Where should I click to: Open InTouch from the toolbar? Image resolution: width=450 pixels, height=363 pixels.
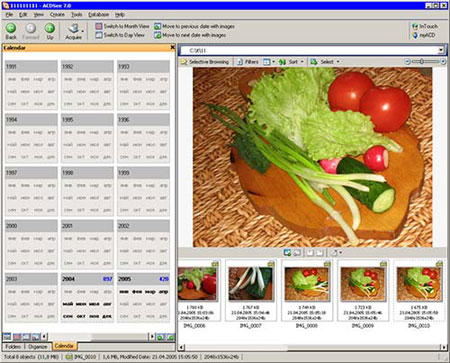point(425,26)
